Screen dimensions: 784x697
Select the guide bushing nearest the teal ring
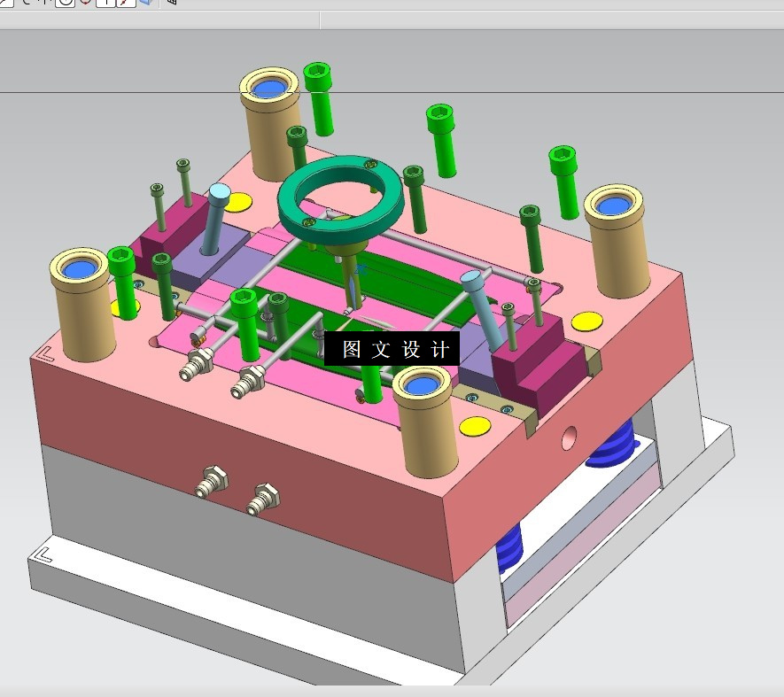pos(270,123)
